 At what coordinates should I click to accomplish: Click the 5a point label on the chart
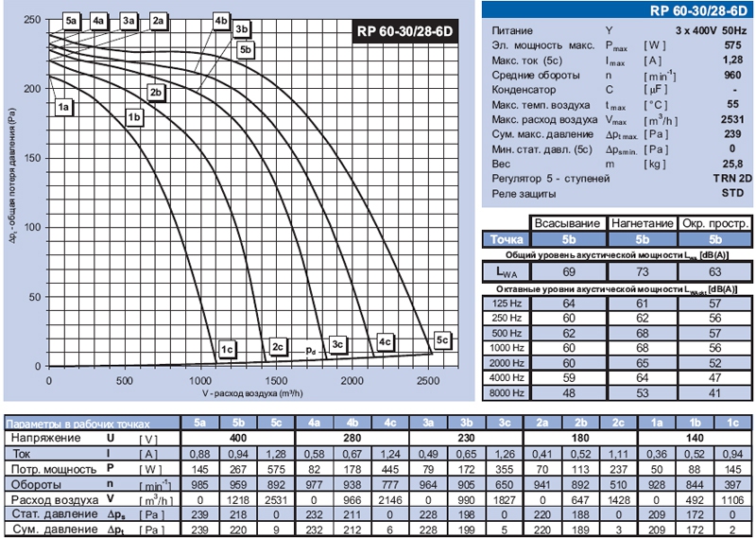point(71,20)
